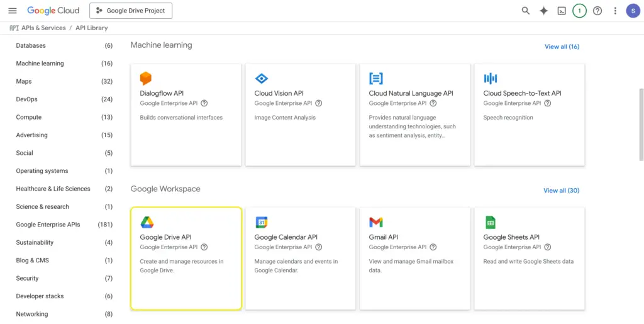Filter by Operating systems category
The width and height of the screenshot is (644, 324).
click(64, 171)
